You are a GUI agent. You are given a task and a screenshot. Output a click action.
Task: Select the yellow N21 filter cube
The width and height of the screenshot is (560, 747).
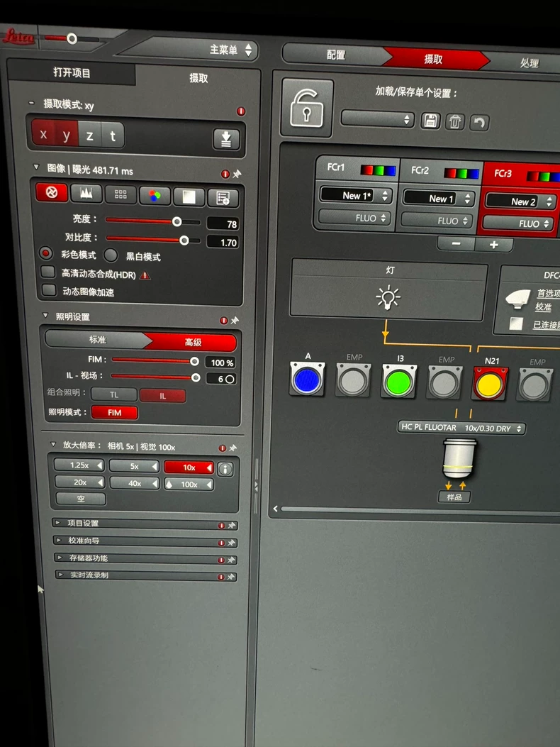490,384
